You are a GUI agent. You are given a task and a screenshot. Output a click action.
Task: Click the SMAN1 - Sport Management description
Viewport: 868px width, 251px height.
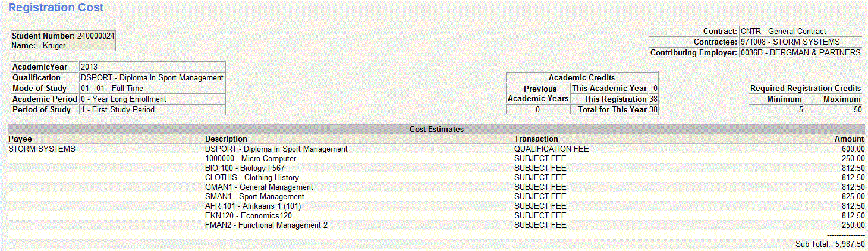tap(254, 197)
